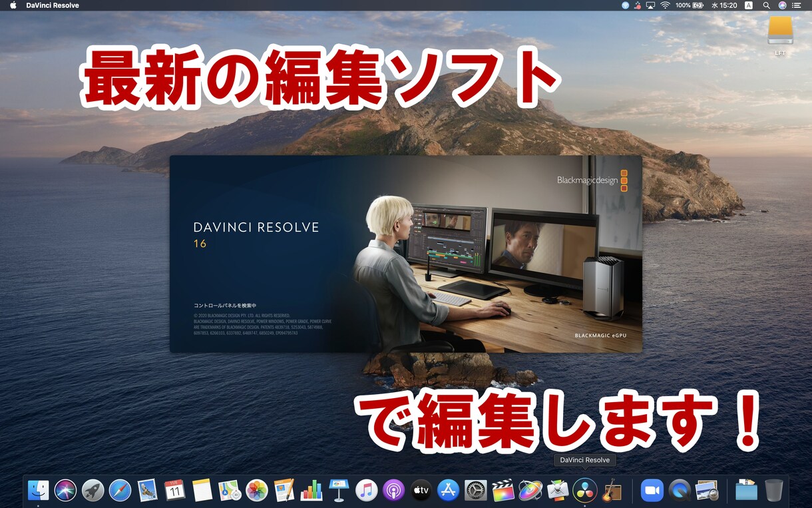
Task: Click DaVinci Resolve icon in Dock
Action: pyautogui.click(x=585, y=491)
